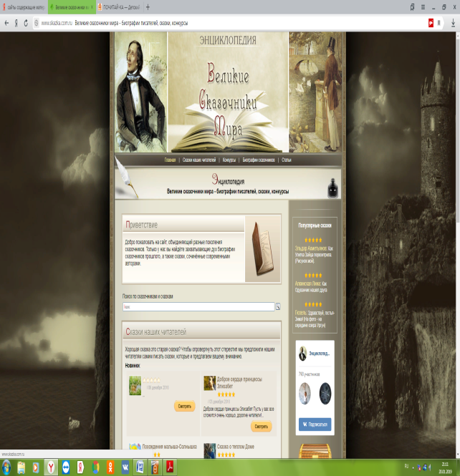Open the browser bookmarks panel icon

(412, 7)
